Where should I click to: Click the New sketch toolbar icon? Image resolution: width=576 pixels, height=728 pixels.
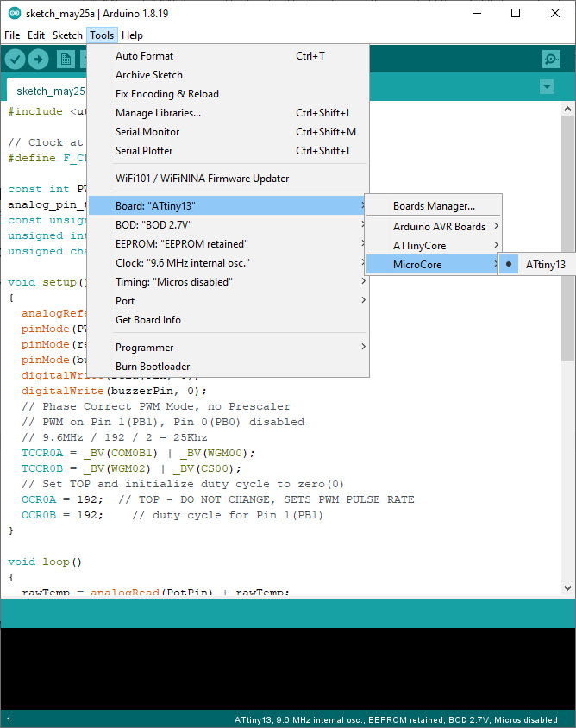tap(66, 59)
